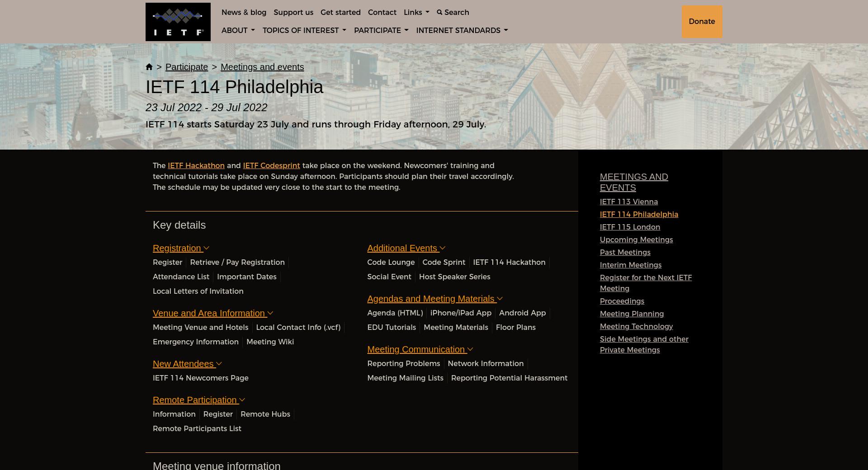Go to IETF 113 Vienna
The height and width of the screenshot is (470, 868).
click(629, 202)
